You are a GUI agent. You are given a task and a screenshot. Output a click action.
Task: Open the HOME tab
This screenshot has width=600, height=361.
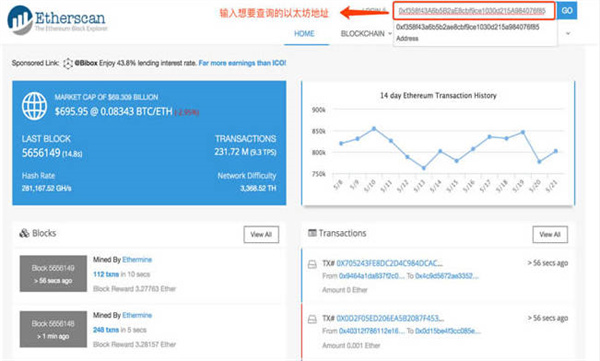click(304, 34)
